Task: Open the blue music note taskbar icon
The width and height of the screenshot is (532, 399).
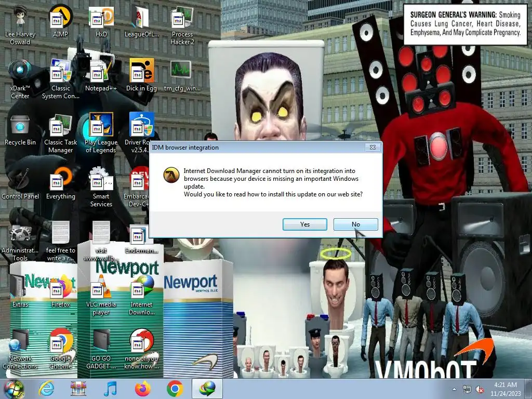Action: 110,389
